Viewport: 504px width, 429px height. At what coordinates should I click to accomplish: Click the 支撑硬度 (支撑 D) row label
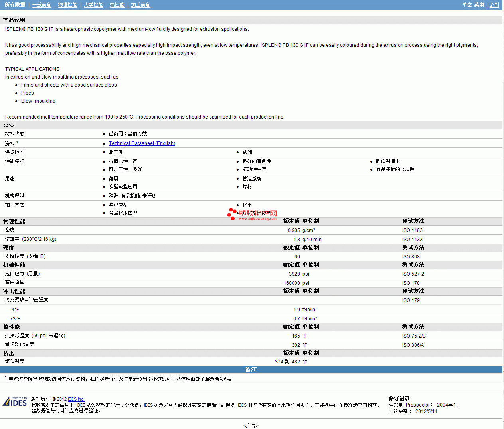click(26, 256)
